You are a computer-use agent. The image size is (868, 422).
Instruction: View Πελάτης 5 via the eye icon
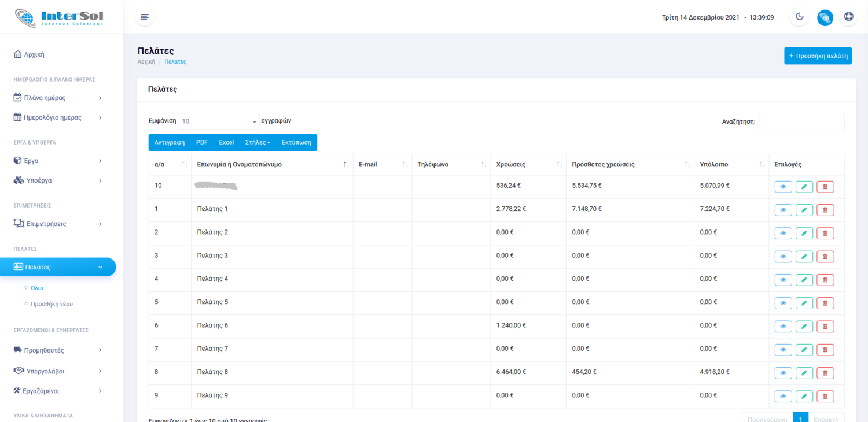click(783, 303)
